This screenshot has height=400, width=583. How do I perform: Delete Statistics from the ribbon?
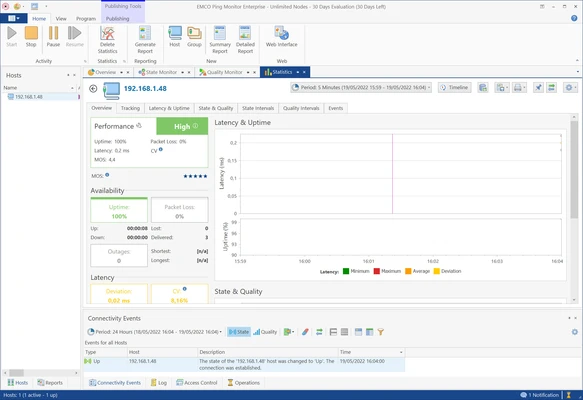coord(107,40)
